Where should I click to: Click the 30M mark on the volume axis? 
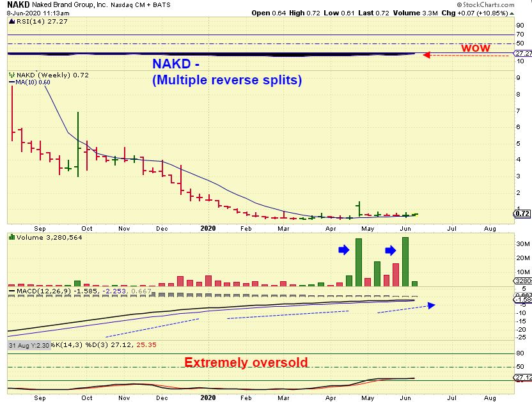pos(523,244)
